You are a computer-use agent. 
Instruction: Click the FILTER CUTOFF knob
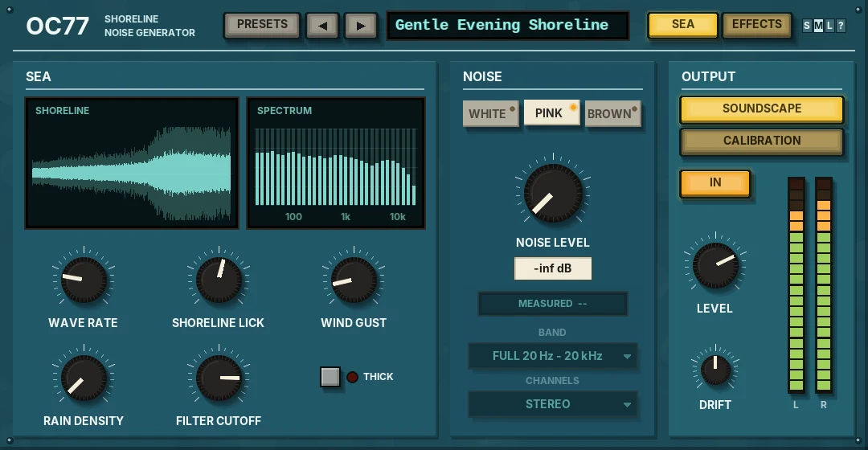pyautogui.click(x=219, y=378)
